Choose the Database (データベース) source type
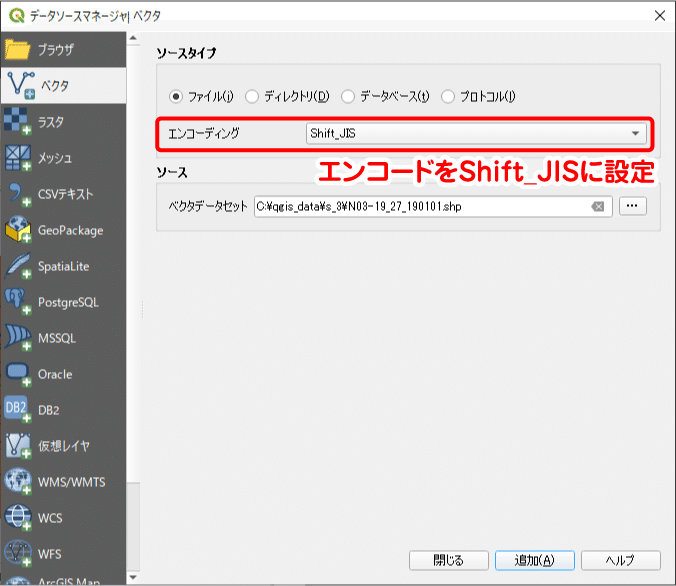 point(348,96)
